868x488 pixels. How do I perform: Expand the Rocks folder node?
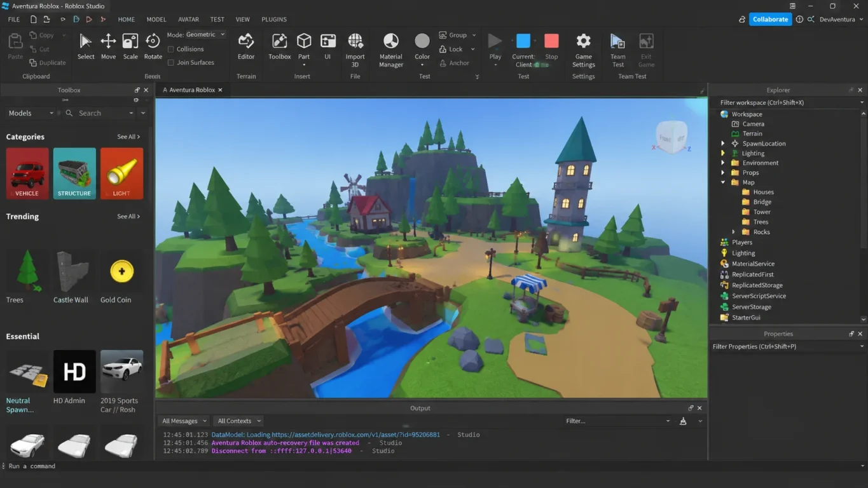coord(734,232)
